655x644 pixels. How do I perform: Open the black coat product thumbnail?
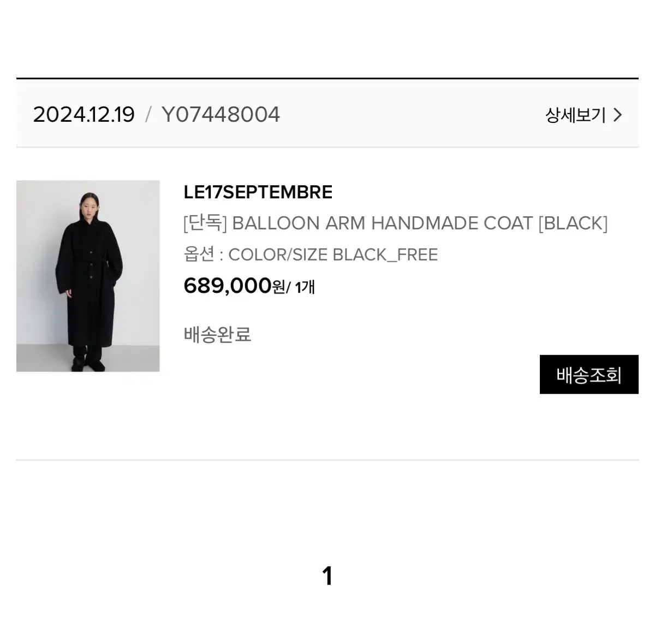[x=88, y=276]
